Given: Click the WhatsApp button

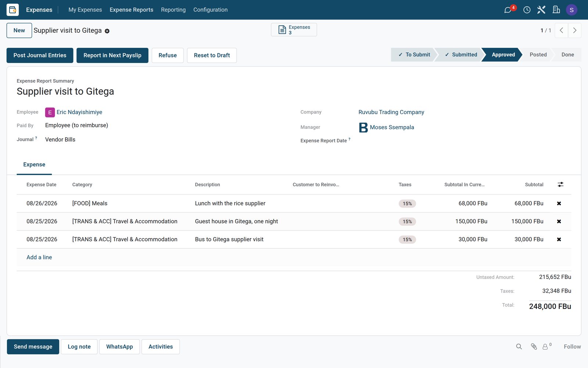Looking at the screenshot, I should (119, 347).
